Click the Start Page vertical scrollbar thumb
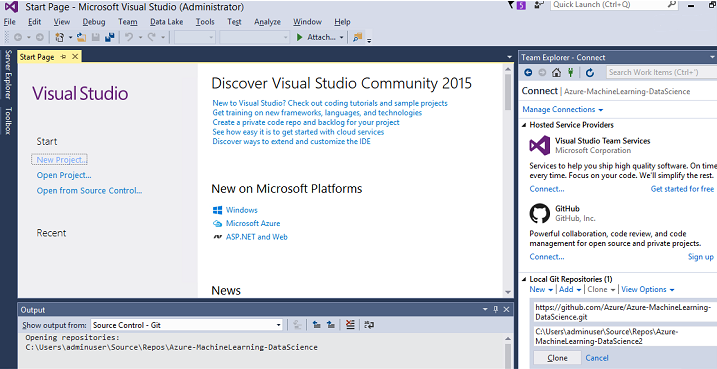Viewport: 717px width, 369px height. coord(508,91)
